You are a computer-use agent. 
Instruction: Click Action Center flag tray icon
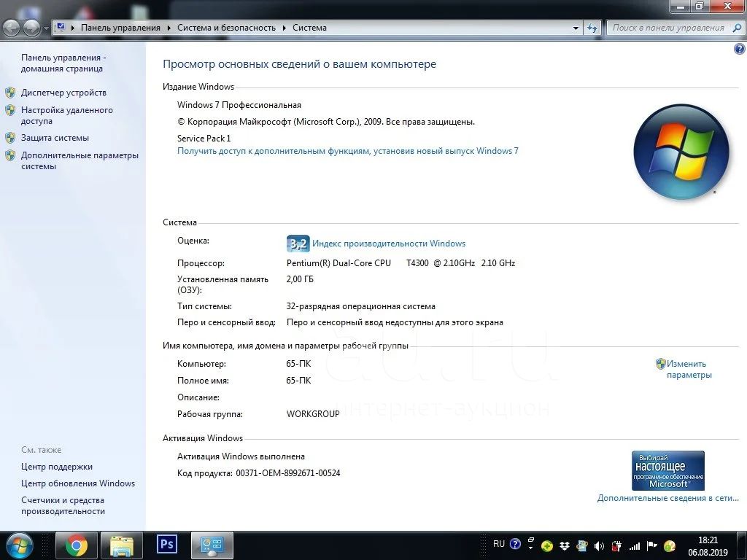(651, 545)
